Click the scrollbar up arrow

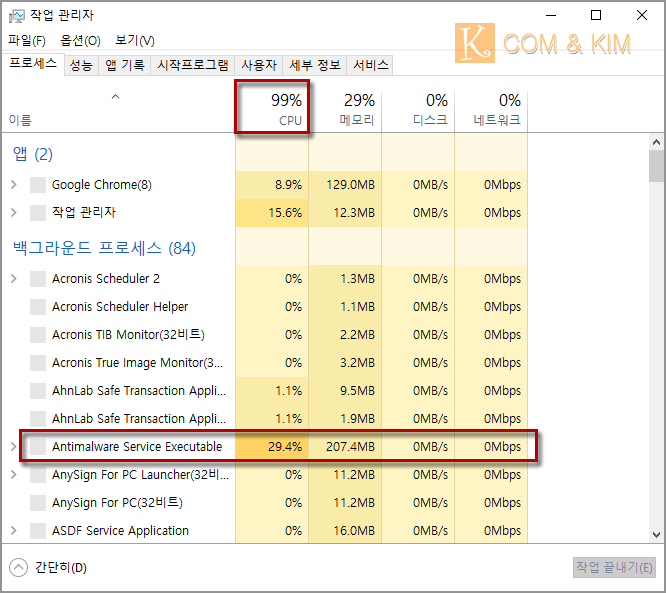(657, 142)
